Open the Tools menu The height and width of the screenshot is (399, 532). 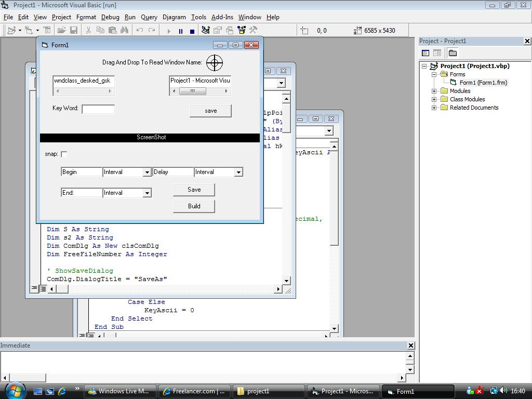click(x=198, y=17)
